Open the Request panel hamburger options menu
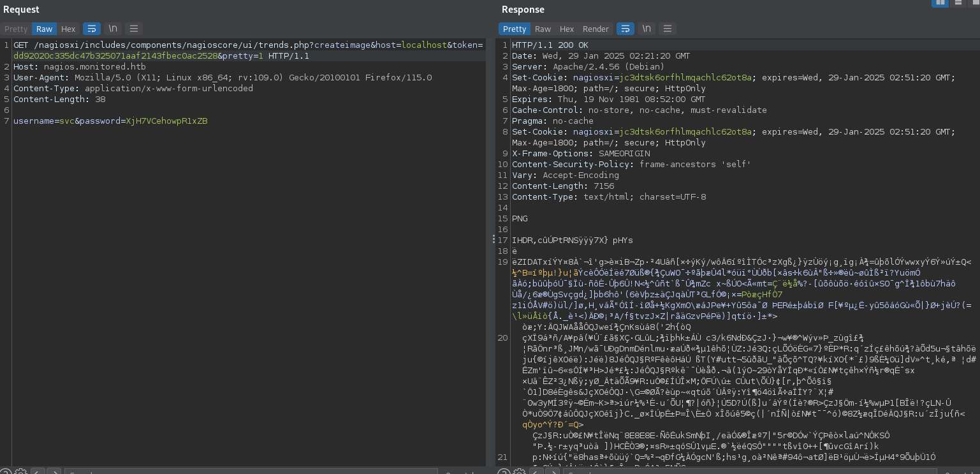This screenshot has height=474, width=980. (133, 29)
